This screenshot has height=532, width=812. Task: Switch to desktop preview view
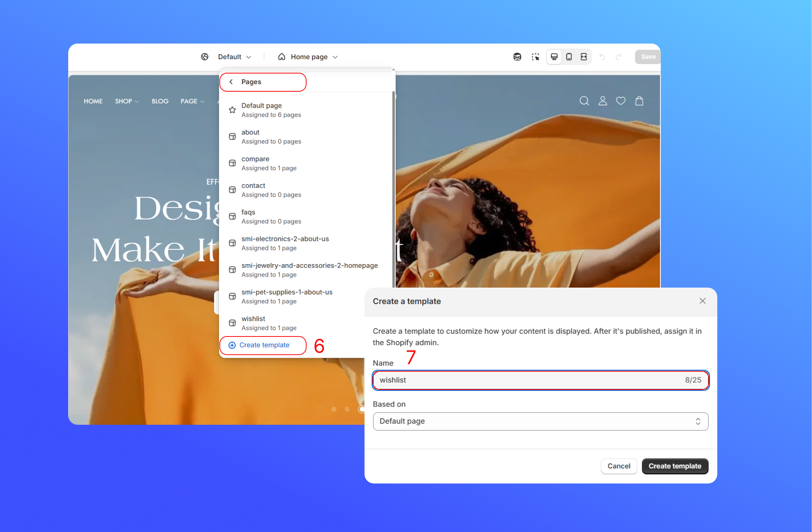coord(554,57)
